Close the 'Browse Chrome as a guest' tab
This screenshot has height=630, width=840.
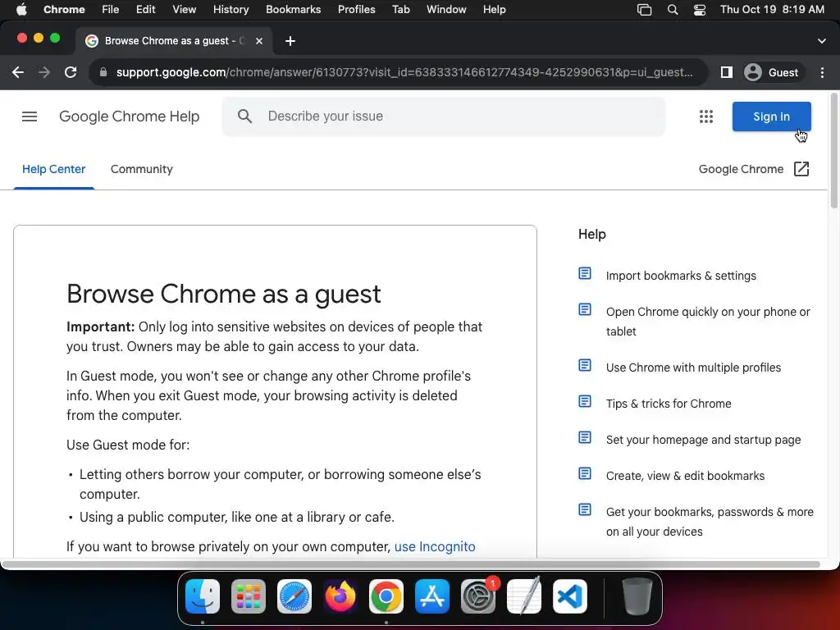pos(259,41)
